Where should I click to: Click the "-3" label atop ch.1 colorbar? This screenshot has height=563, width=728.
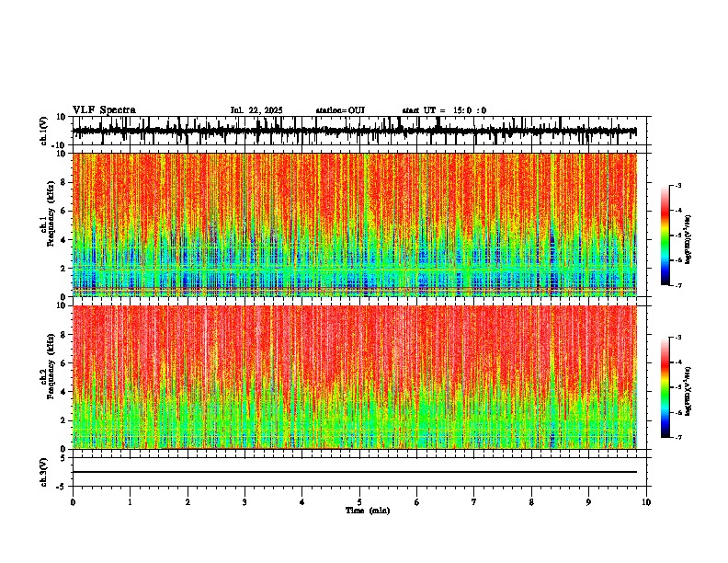click(x=677, y=186)
